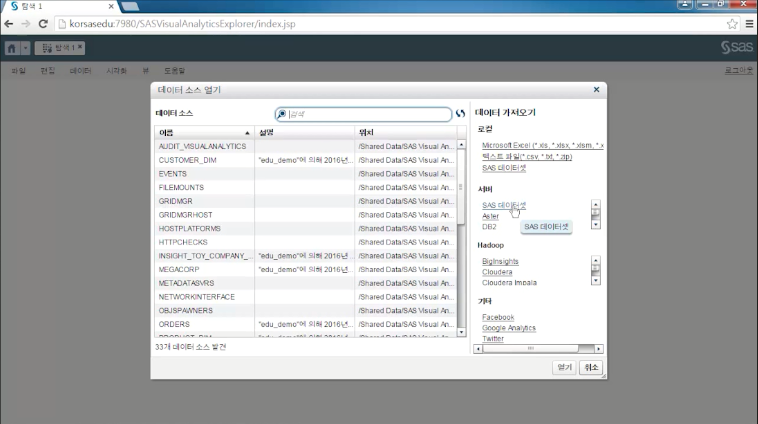Click the home icon in SAS toolbar
This screenshot has width=758, height=424.
point(12,48)
